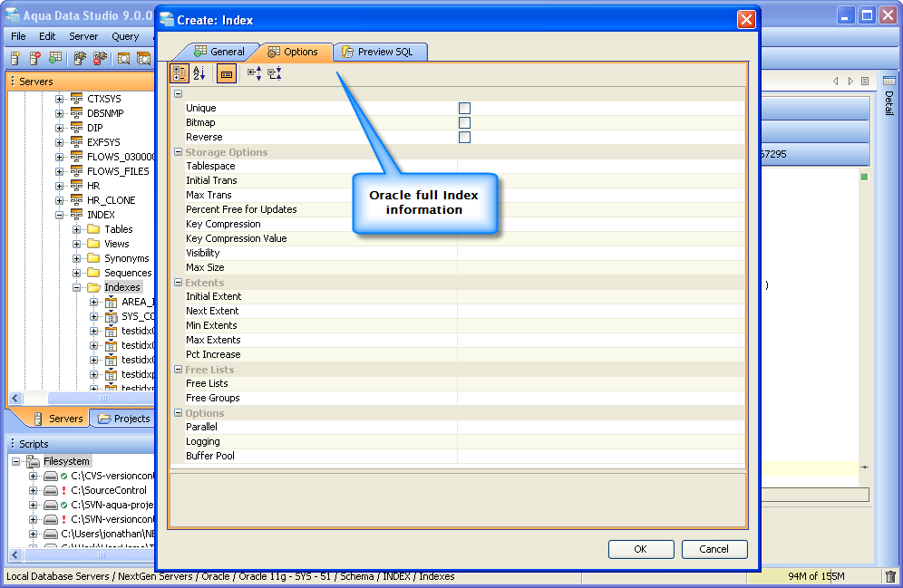Click the delete server icon in the main toolbar
Image resolution: width=903 pixels, height=588 pixels.
click(x=35, y=58)
